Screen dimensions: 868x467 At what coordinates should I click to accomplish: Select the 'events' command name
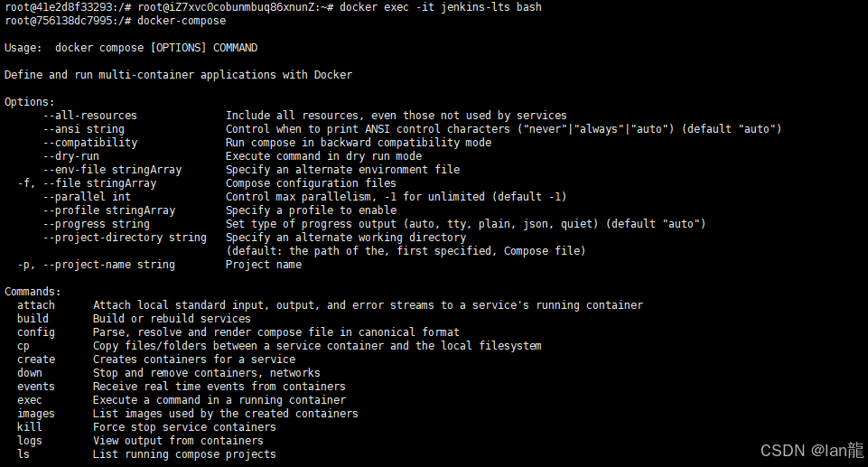click(x=36, y=387)
